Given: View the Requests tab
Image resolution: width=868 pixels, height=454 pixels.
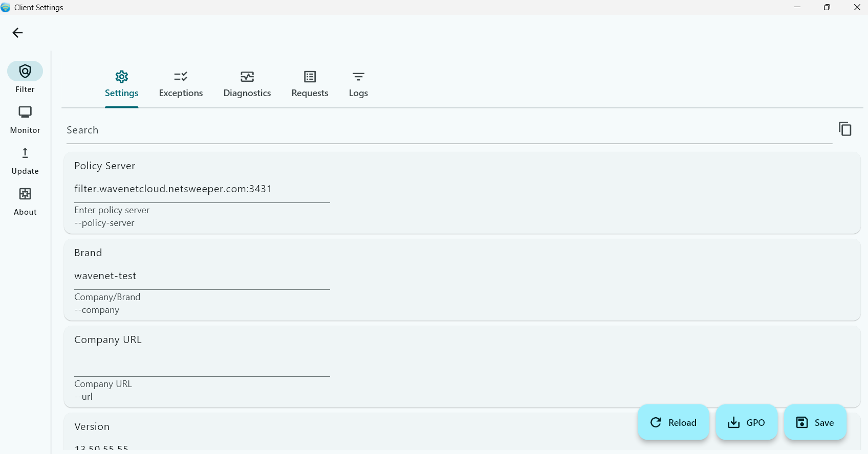Looking at the screenshot, I should pos(310,85).
